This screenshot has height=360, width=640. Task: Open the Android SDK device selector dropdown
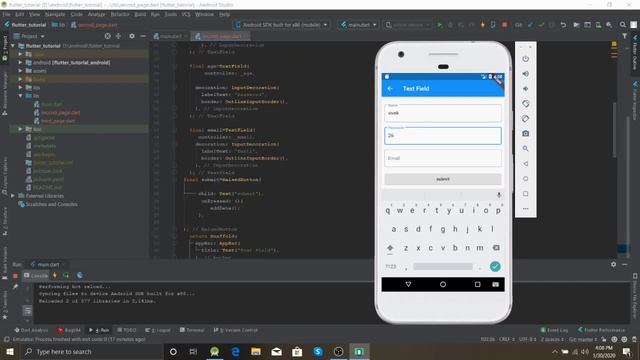pos(282,25)
